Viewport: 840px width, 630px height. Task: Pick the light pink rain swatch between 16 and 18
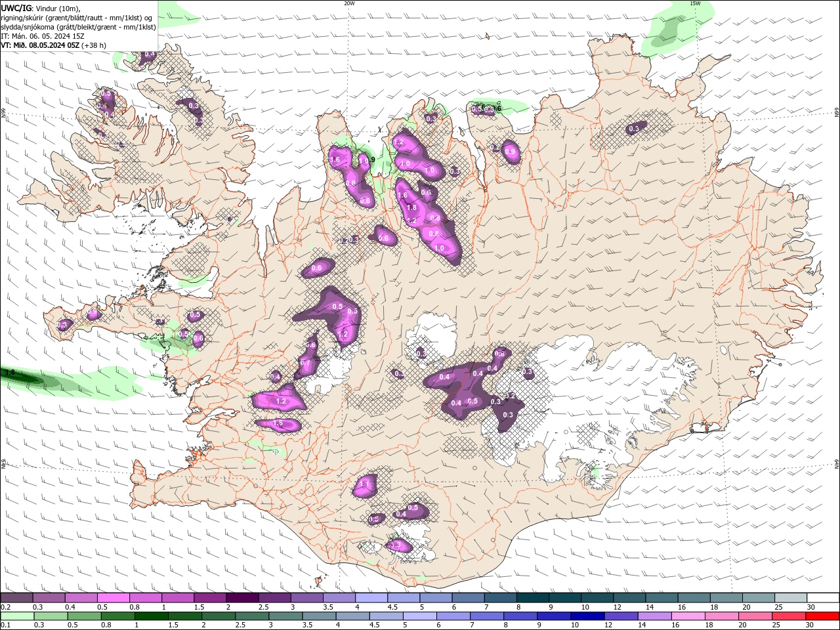coord(688,616)
